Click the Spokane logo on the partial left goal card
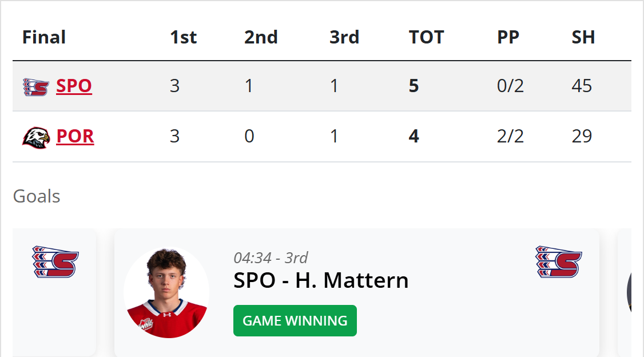The width and height of the screenshot is (644, 357). pos(55,262)
